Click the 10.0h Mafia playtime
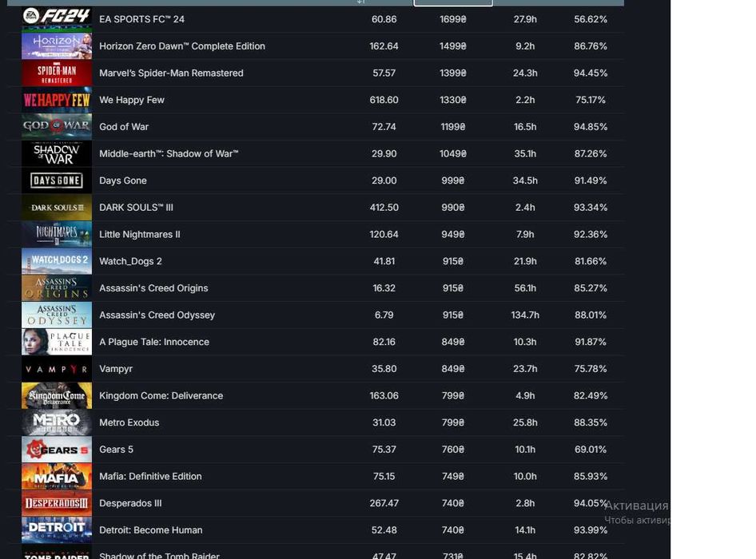The width and height of the screenshot is (756, 559). click(525, 477)
